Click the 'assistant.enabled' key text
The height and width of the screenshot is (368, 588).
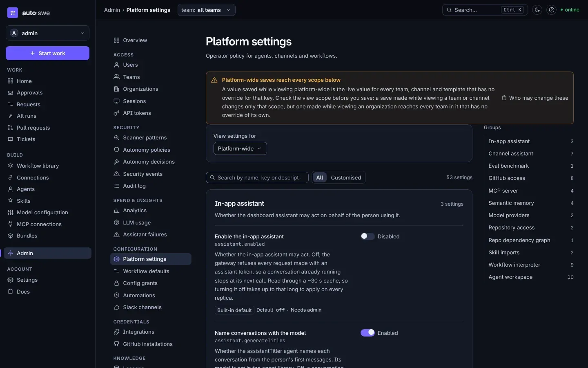[240, 244]
